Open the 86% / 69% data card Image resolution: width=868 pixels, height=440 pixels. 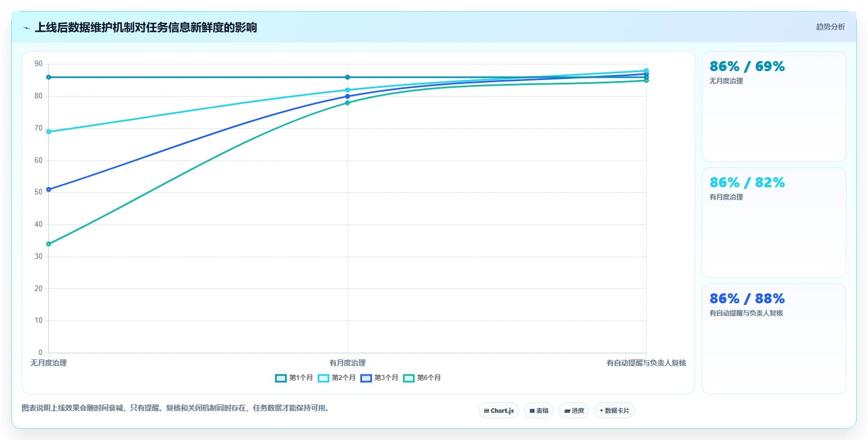(x=773, y=106)
